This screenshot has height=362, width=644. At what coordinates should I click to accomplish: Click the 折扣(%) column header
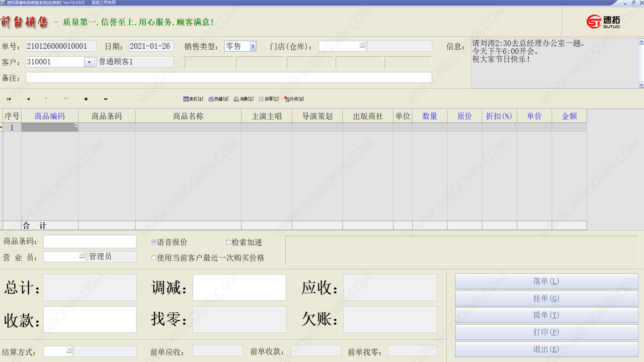pos(499,116)
